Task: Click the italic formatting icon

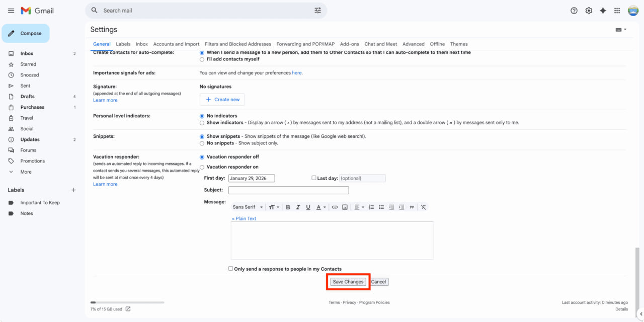Action: (298, 207)
